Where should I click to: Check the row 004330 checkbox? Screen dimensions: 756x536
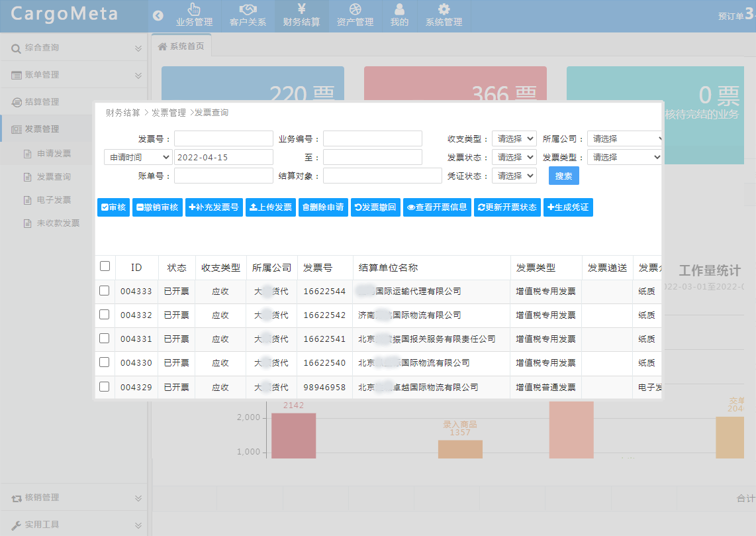tap(104, 362)
